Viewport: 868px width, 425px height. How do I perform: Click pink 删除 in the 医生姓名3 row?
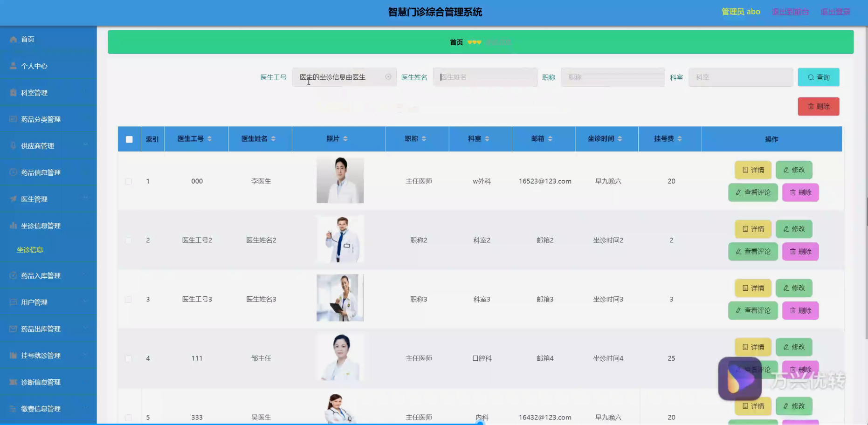click(800, 311)
